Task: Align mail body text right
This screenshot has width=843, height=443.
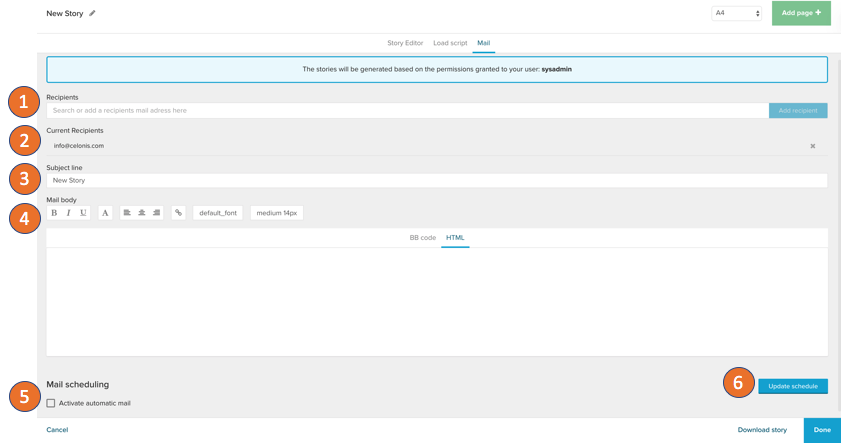Action: pyautogui.click(x=156, y=213)
